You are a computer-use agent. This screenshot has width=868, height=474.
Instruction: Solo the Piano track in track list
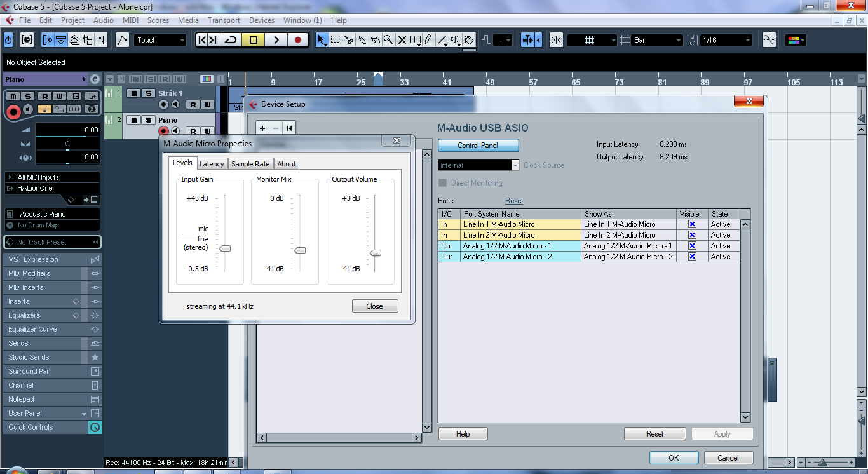(x=148, y=120)
